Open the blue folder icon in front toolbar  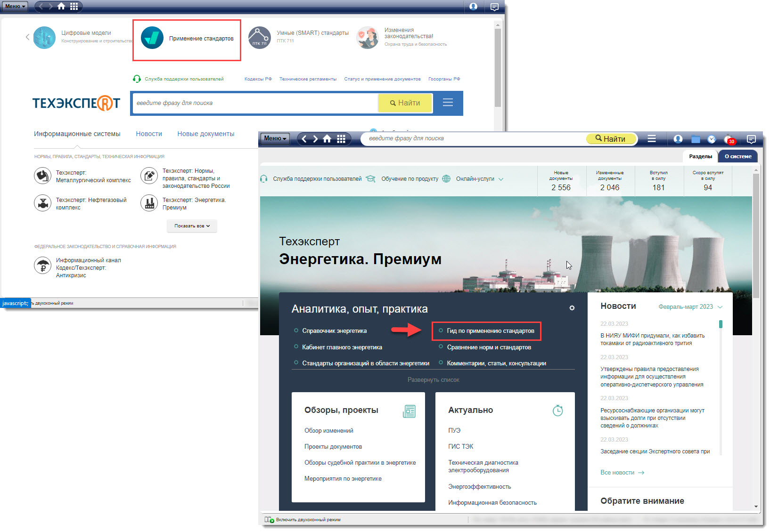click(696, 139)
